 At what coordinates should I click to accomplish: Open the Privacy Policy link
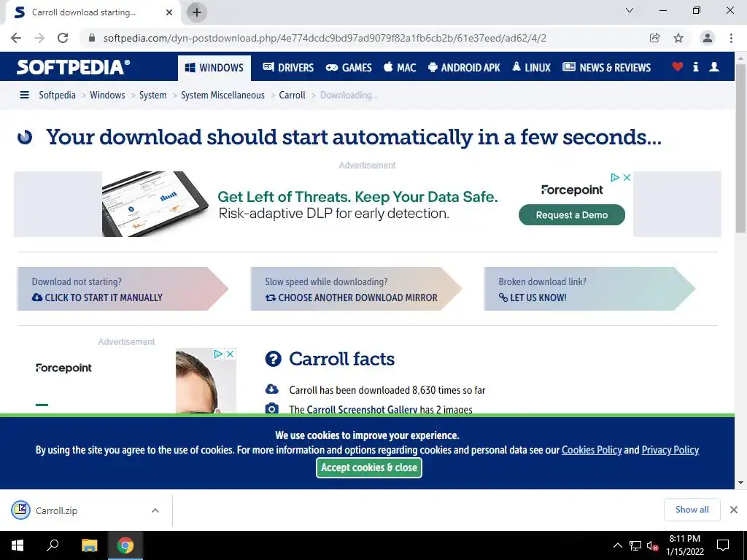pyautogui.click(x=670, y=450)
